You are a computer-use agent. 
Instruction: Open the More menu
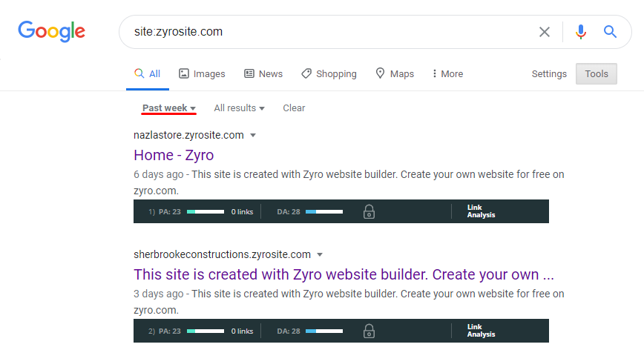pyautogui.click(x=447, y=74)
